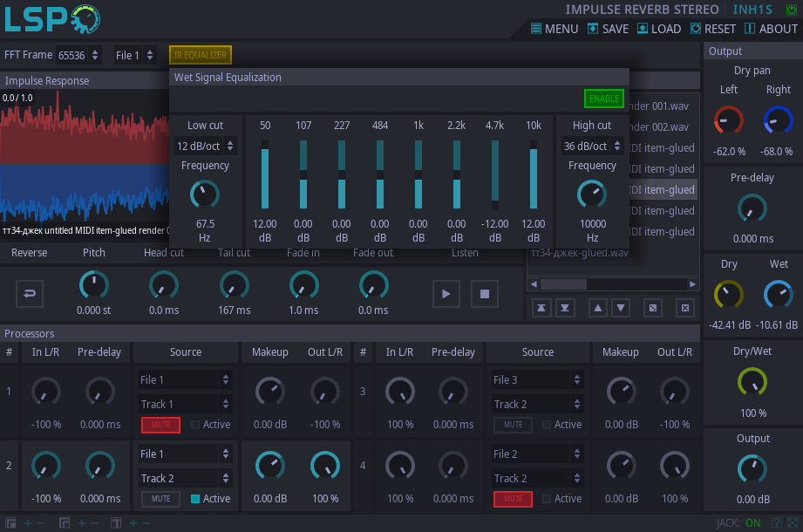The width and height of the screenshot is (803, 532).
Task: Turn the High cut Frequency knob
Action: pyautogui.click(x=592, y=194)
